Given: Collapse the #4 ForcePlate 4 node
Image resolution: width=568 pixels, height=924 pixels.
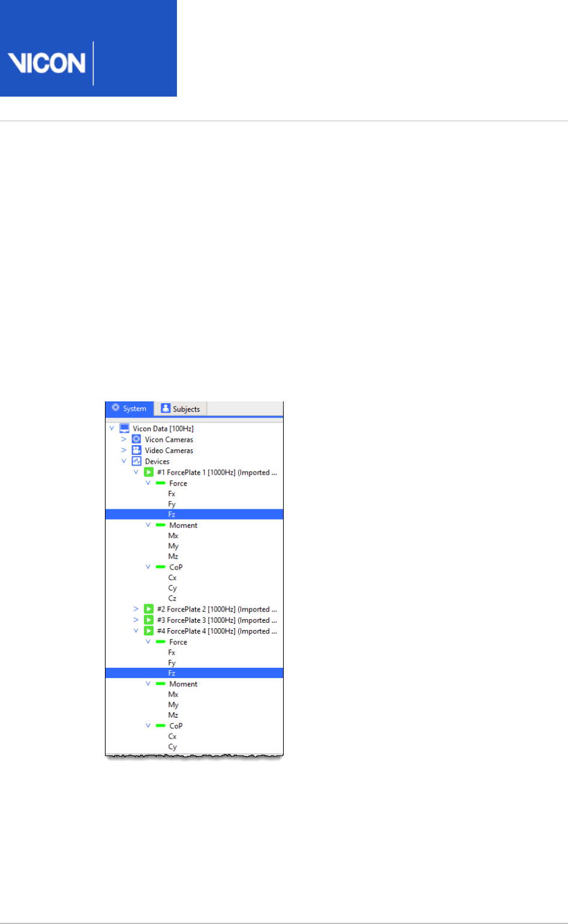Looking at the screenshot, I should tap(136, 631).
